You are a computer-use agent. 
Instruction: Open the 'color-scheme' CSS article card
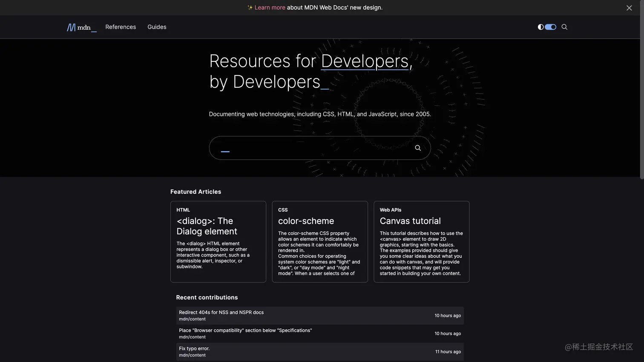tap(306, 221)
